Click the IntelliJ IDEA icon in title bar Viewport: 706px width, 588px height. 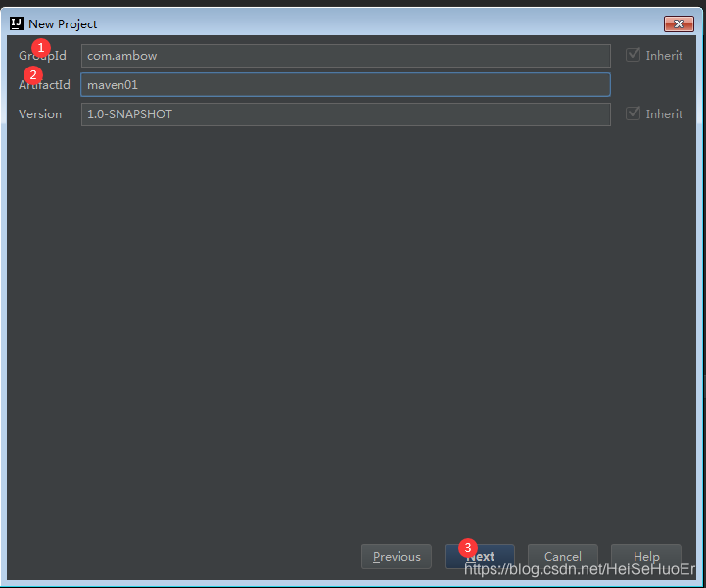coord(17,23)
